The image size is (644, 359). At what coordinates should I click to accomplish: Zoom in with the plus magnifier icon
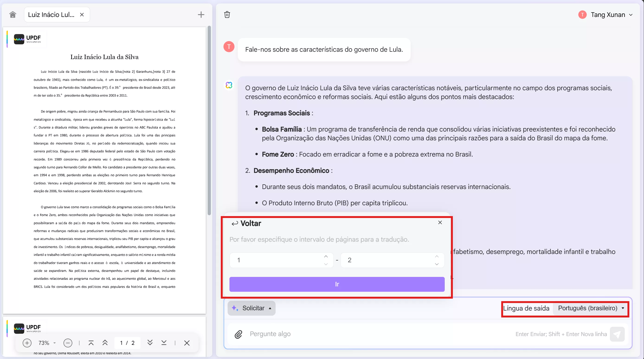click(27, 343)
